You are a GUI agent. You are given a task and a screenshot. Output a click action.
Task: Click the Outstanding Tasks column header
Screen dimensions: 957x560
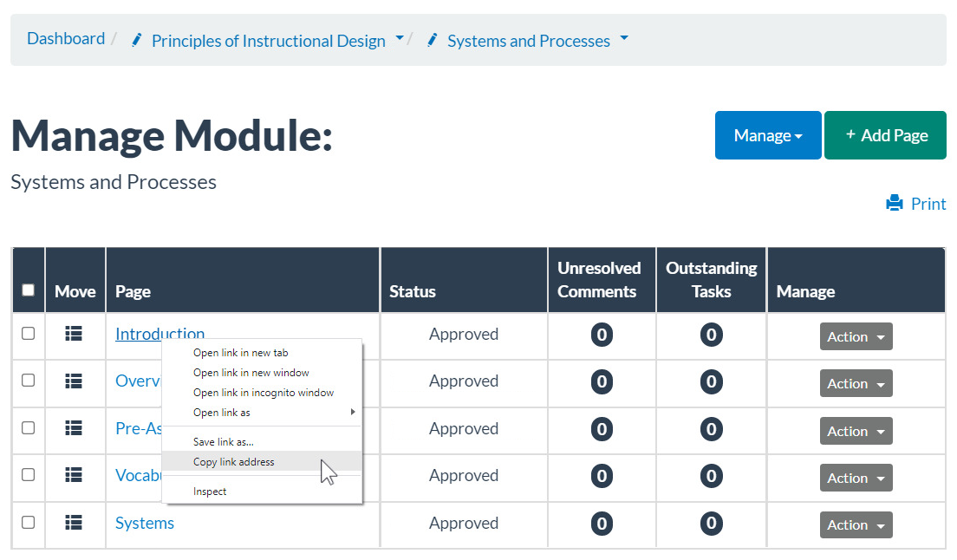[x=711, y=280]
